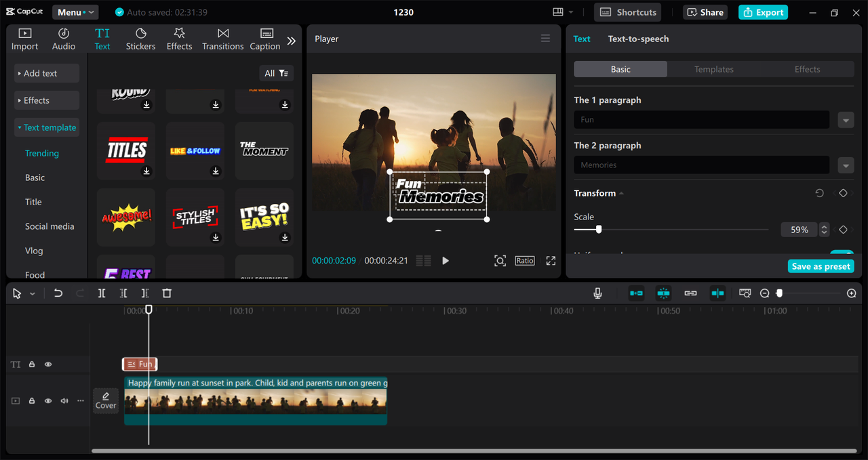This screenshot has width=868, height=460.
Task: Show more media tabs via double chevron
Action: pos(292,41)
